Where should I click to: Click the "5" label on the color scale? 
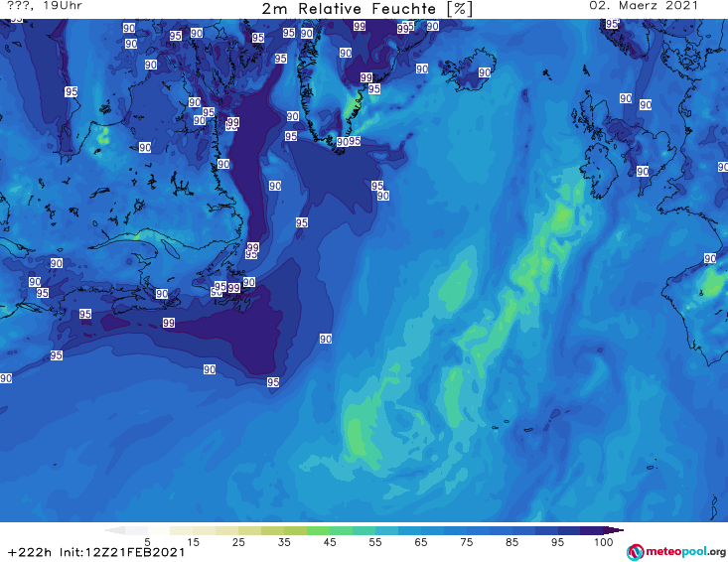coord(147,542)
